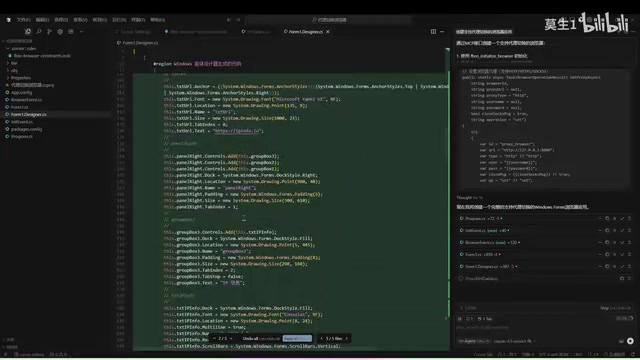The width and height of the screenshot is (640, 360).
Task: Click Undo all in the diff bar
Action: coord(260,338)
